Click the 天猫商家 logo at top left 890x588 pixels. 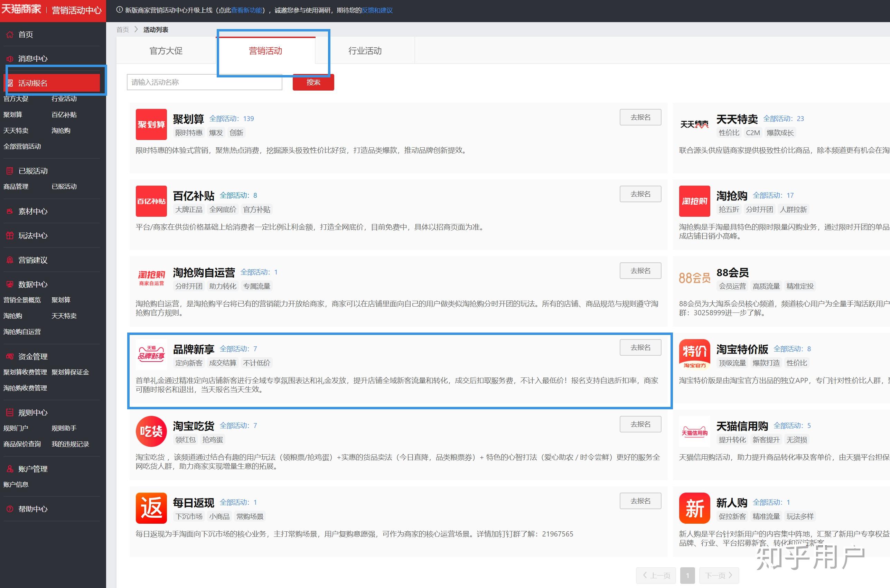21,9
